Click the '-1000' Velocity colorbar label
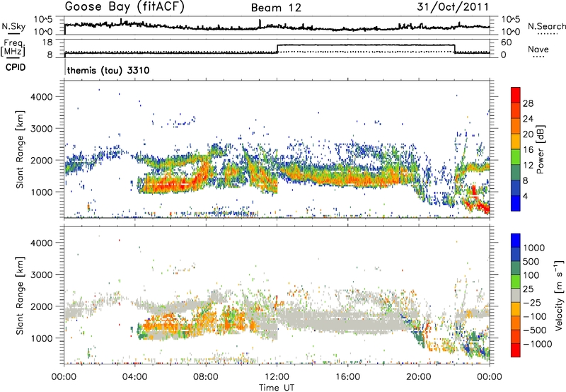This screenshot has width=566, height=392. coord(538,344)
